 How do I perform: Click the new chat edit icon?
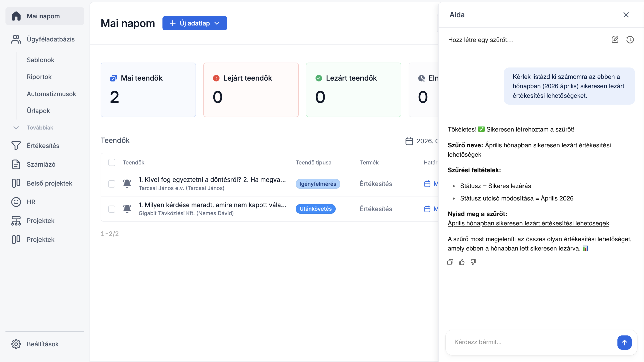615,40
